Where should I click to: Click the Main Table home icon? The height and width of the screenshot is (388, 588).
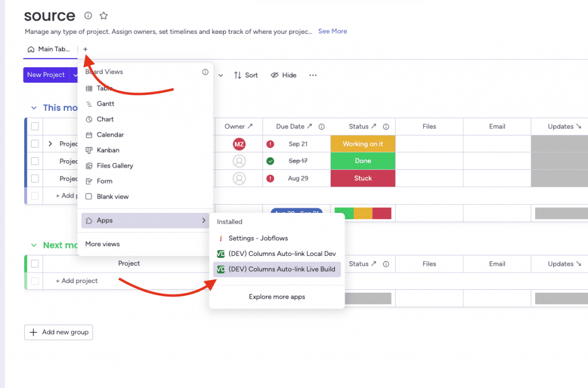[x=31, y=49]
